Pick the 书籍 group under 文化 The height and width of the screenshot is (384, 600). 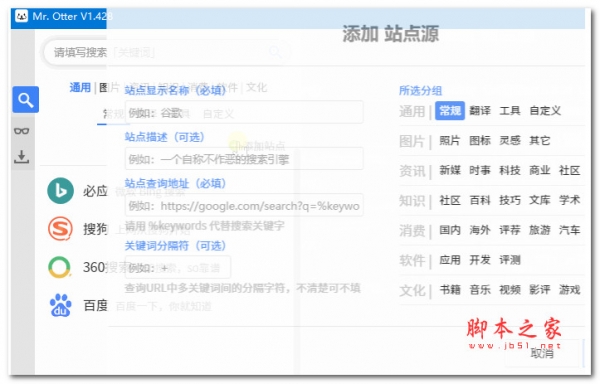click(x=450, y=290)
